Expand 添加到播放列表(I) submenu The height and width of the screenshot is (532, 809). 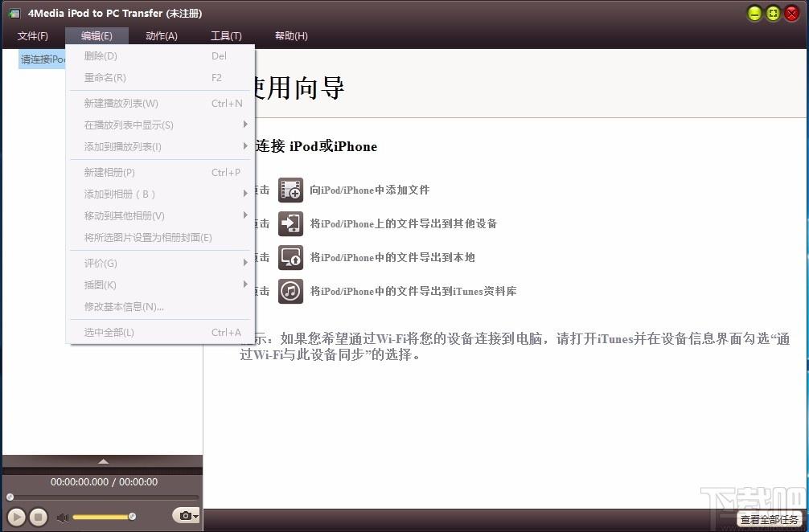[161, 146]
